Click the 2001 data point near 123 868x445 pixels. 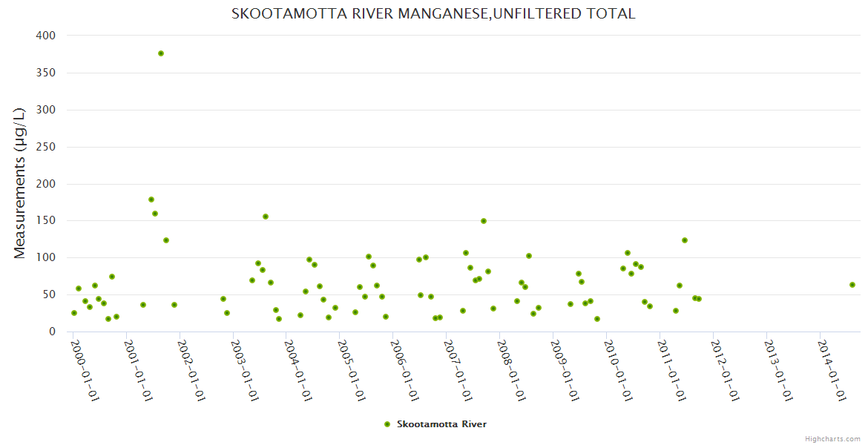pyautogui.click(x=166, y=240)
